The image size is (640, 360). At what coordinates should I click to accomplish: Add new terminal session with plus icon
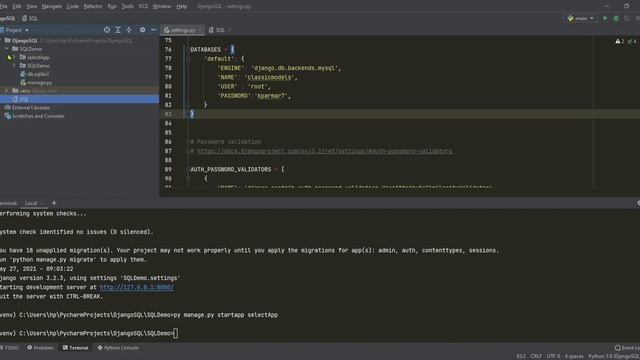coord(54,203)
